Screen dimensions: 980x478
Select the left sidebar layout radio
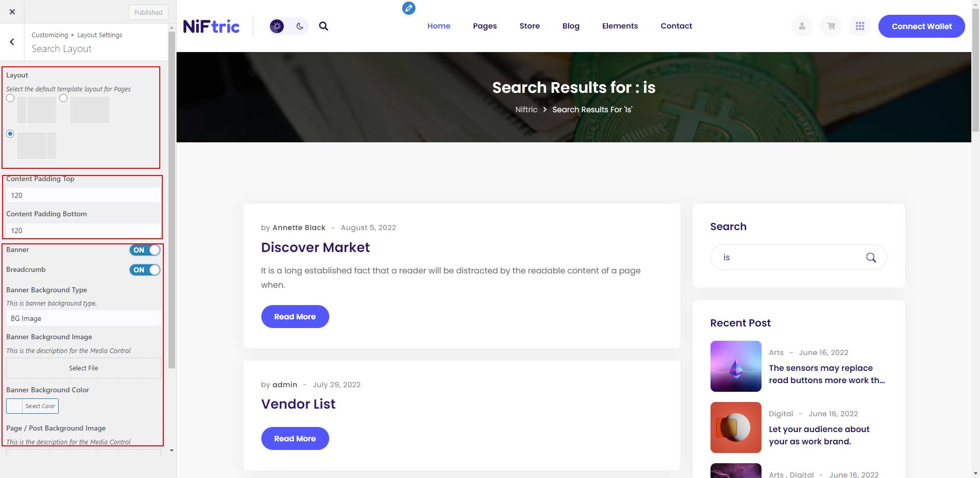coord(10,98)
